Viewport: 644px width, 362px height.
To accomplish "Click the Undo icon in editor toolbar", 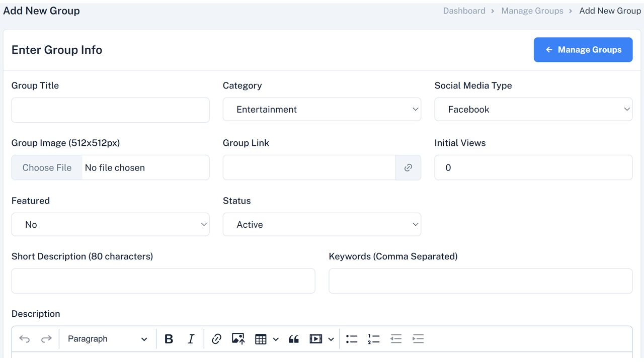I will click(24, 339).
